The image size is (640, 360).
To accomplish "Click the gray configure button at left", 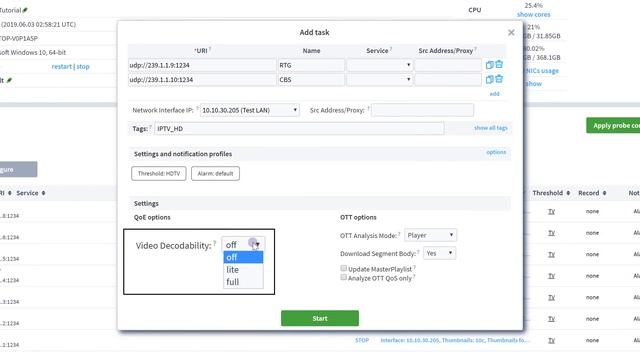I will 18,169.
